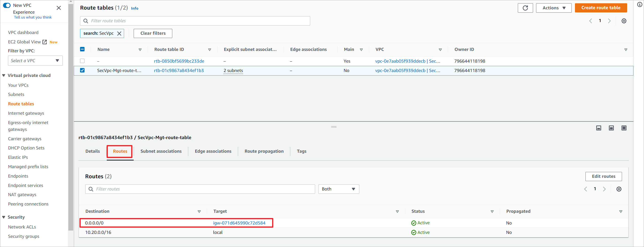
Task: Open the Actions dropdown
Action: point(554,8)
